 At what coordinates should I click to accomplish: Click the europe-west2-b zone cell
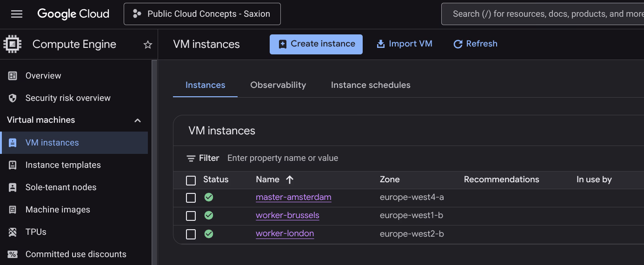click(x=412, y=233)
